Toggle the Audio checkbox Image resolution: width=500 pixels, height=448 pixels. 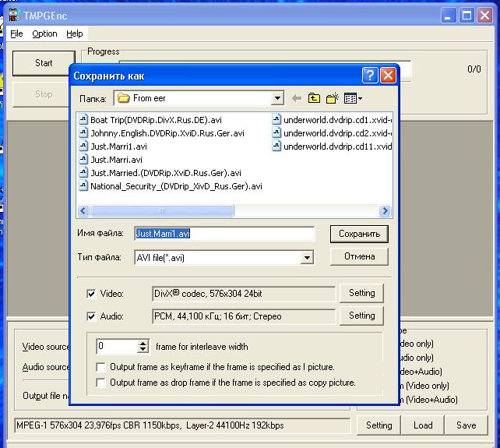91,316
